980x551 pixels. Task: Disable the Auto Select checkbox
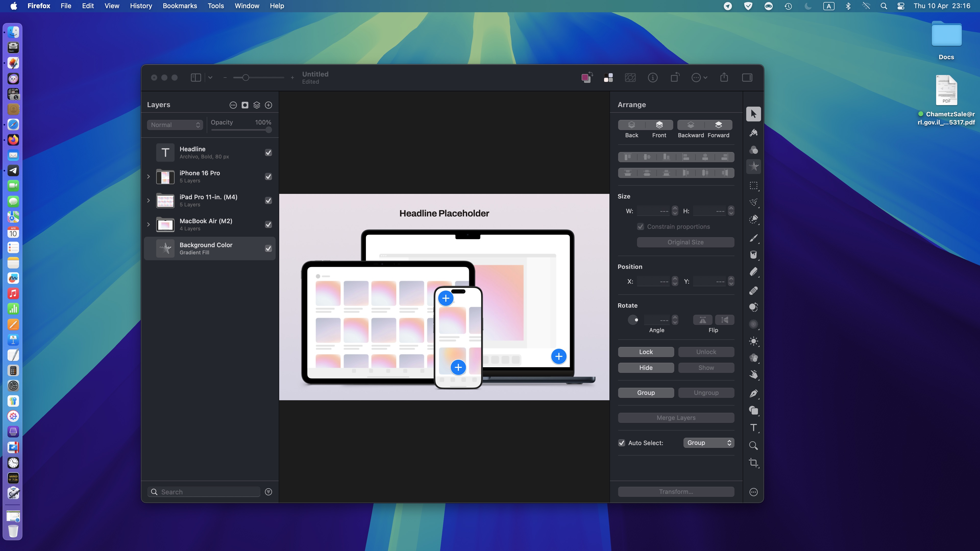click(x=622, y=443)
